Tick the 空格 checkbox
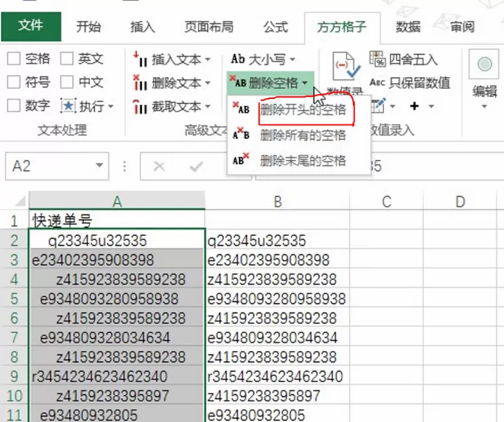 tap(14, 59)
